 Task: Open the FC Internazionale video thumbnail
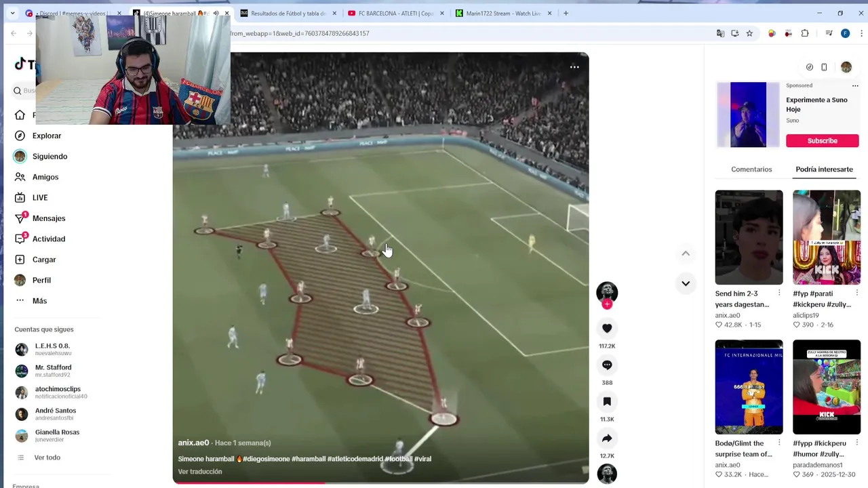coord(749,387)
